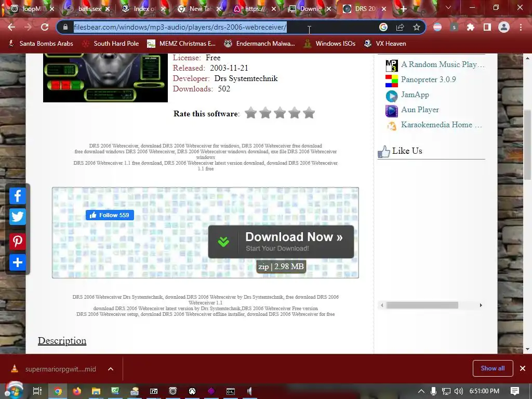Open VX Heaven bookmark
Viewport: 532px width, 399px height.
click(x=385, y=44)
